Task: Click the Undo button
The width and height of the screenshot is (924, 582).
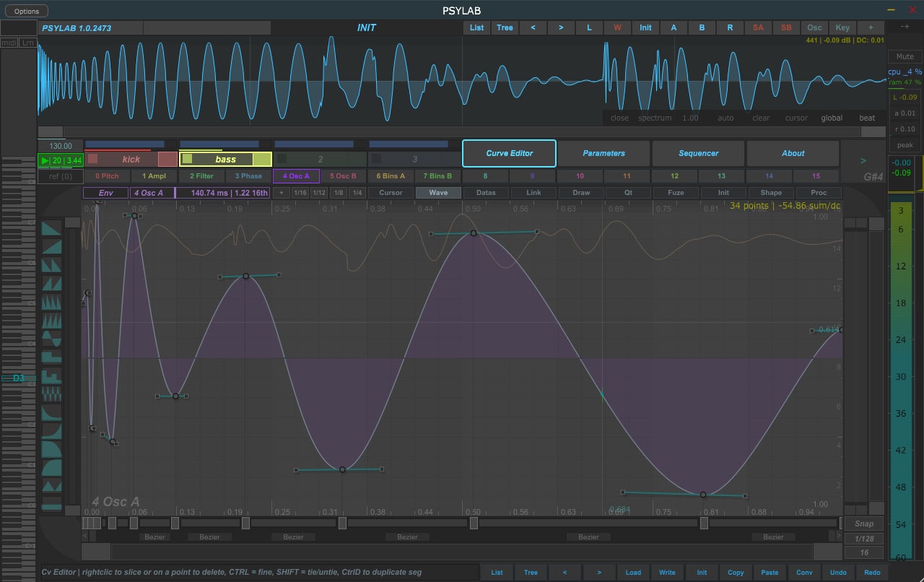Action: click(837, 573)
